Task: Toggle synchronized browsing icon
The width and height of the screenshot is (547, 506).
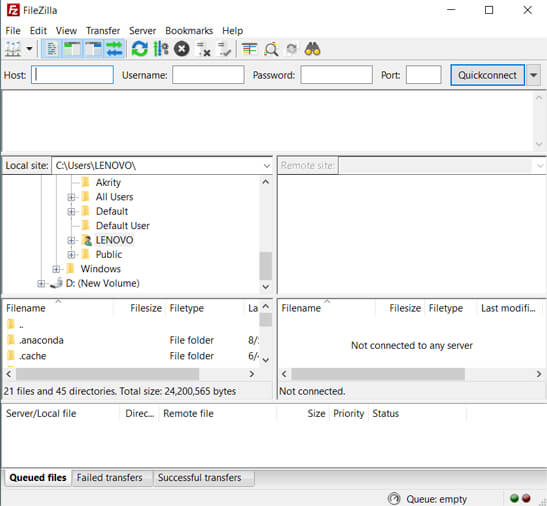Action: [291, 49]
